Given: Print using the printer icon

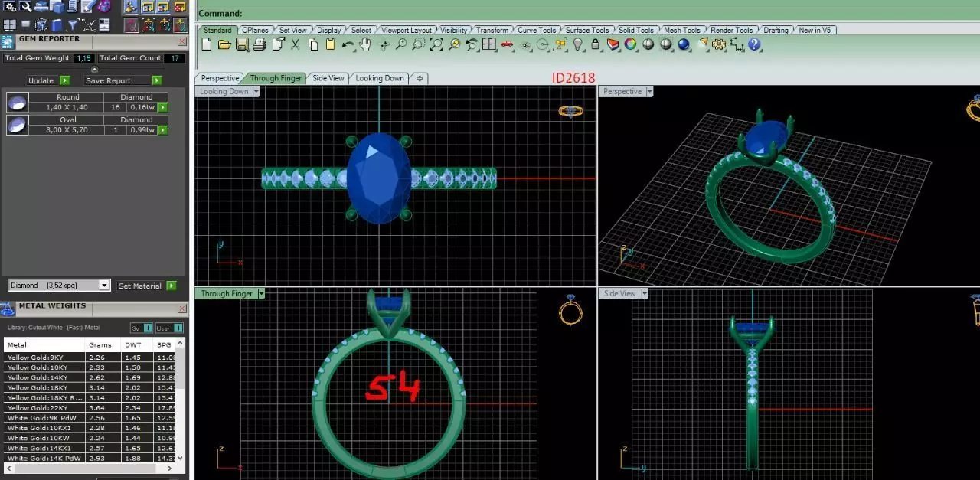Looking at the screenshot, I should pos(260,45).
